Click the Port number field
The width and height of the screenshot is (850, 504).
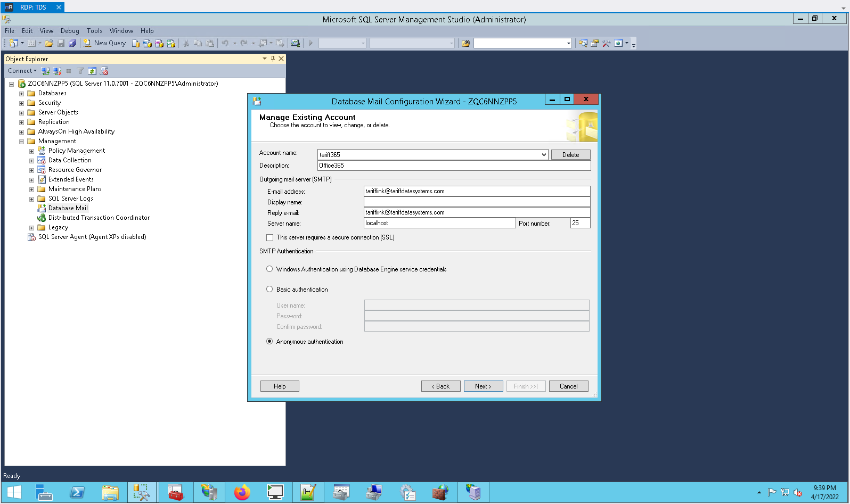pyautogui.click(x=580, y=223)
